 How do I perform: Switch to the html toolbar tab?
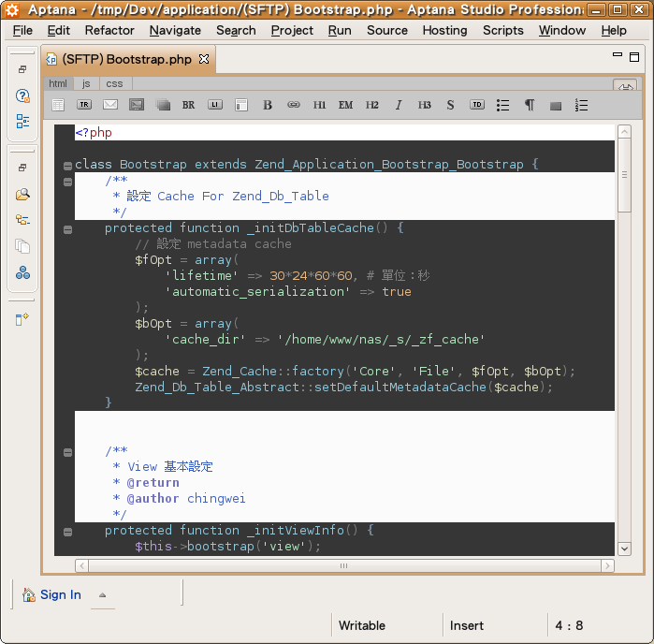point(58,84)
